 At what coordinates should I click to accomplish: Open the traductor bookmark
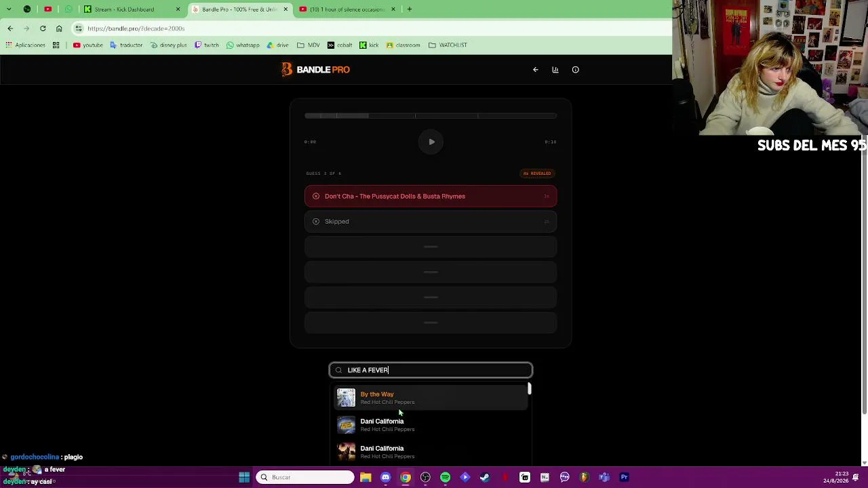tap(126, 45)
